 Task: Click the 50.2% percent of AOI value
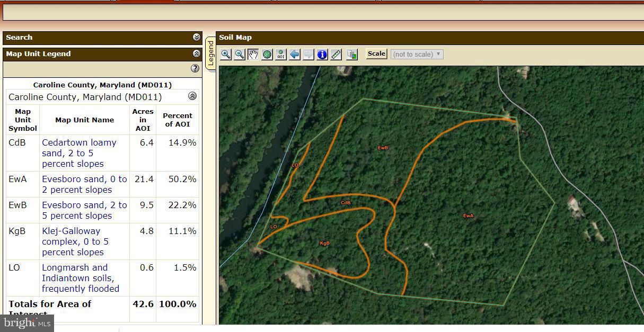[x=182, y=179]
